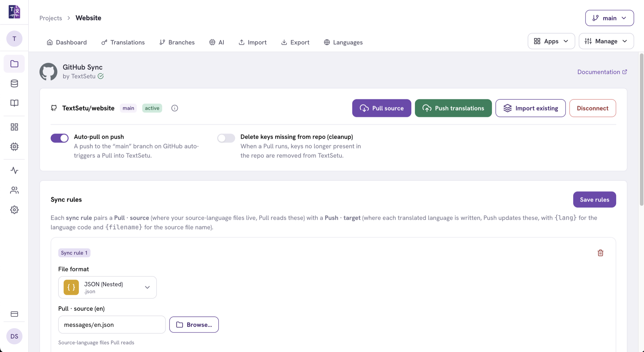Click the Sync rule 1 label
644x352 pixels.
[x=74, y=253]
